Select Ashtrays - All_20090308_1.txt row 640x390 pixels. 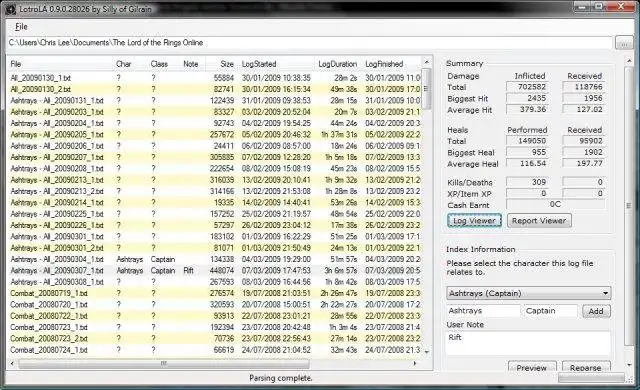[214, 282]
